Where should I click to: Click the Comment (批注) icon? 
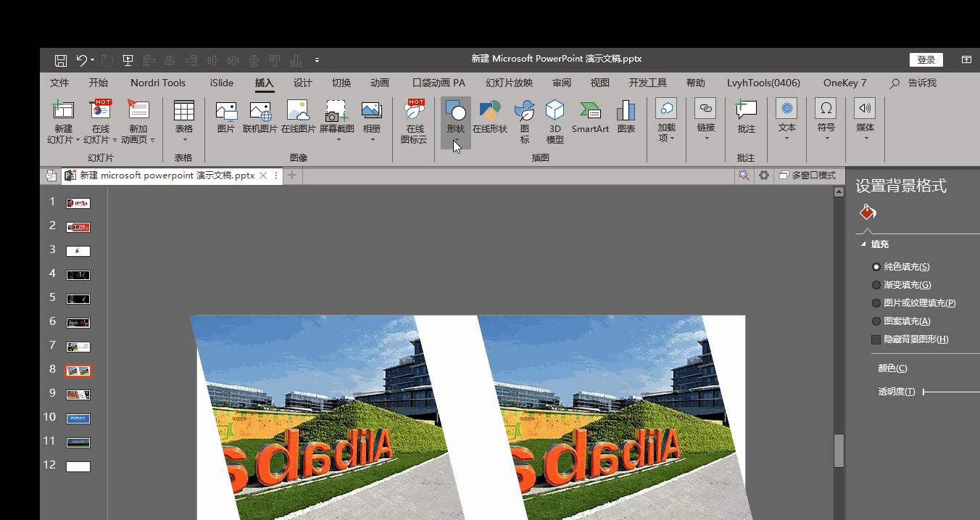pyautogui.click(x=746, y=110)
